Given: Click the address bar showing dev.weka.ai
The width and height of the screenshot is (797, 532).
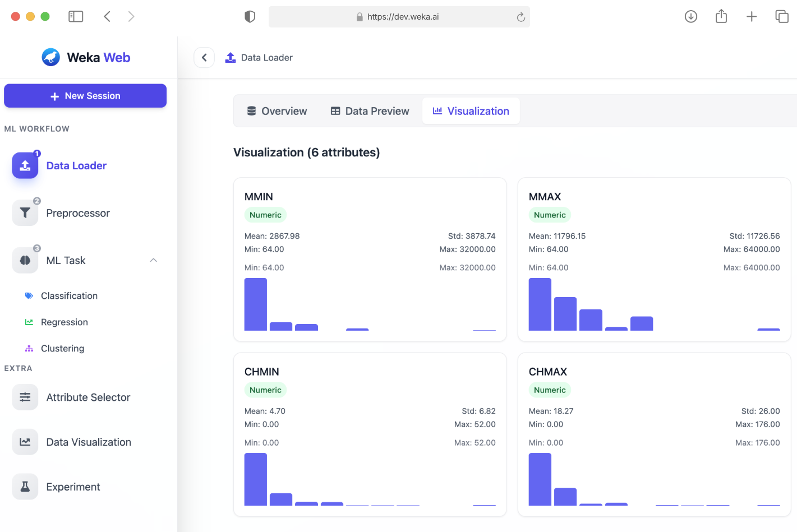Looking at the screenshot, I should (399, 17).
